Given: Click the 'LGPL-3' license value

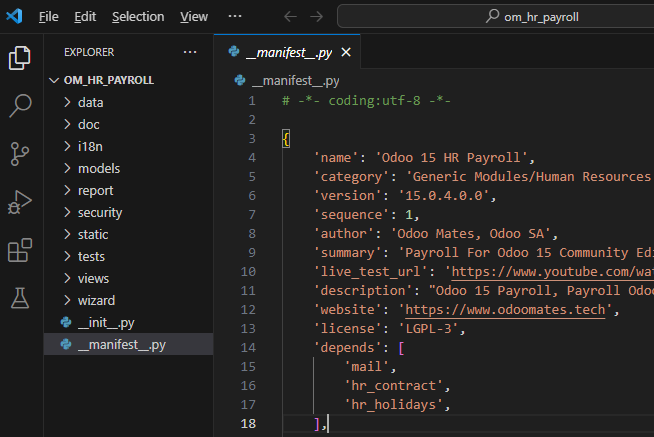Looking at the screenshot, I should point(428,329).
